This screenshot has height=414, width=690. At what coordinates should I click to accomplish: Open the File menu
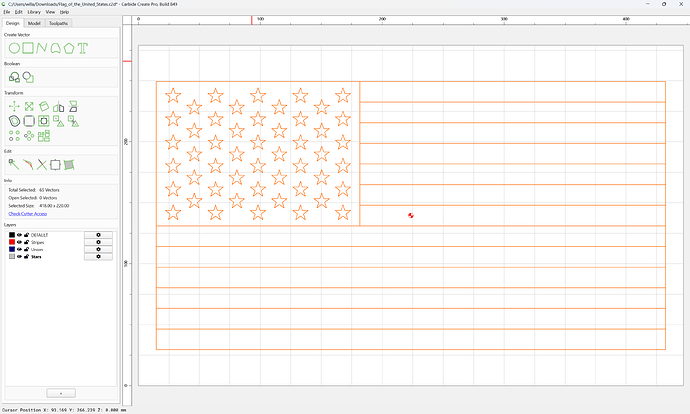[7, 12]
